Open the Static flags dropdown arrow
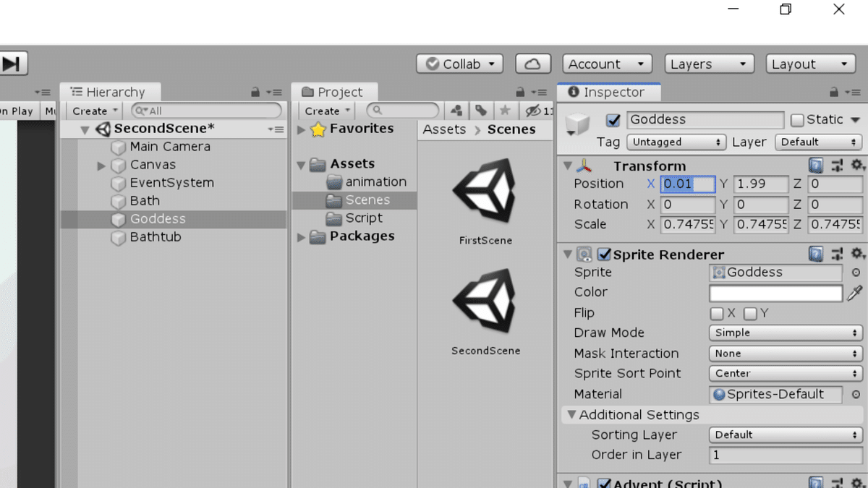This screenshot has width=868, height=488. [x=855, y=120]
